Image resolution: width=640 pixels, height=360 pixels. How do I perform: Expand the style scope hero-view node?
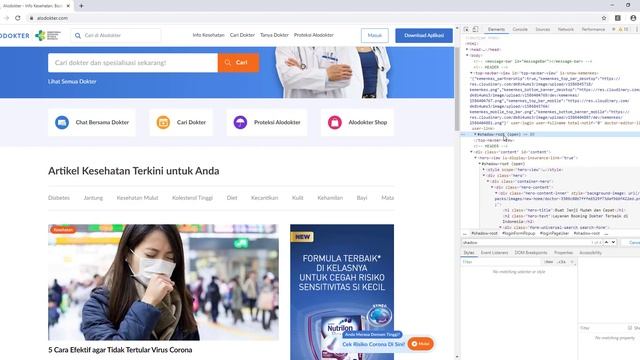point(484,169)
